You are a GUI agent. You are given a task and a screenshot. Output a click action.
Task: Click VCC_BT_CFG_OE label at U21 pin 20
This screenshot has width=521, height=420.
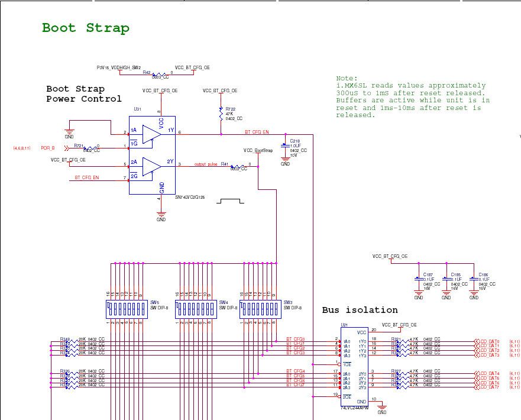coord(399,325)
